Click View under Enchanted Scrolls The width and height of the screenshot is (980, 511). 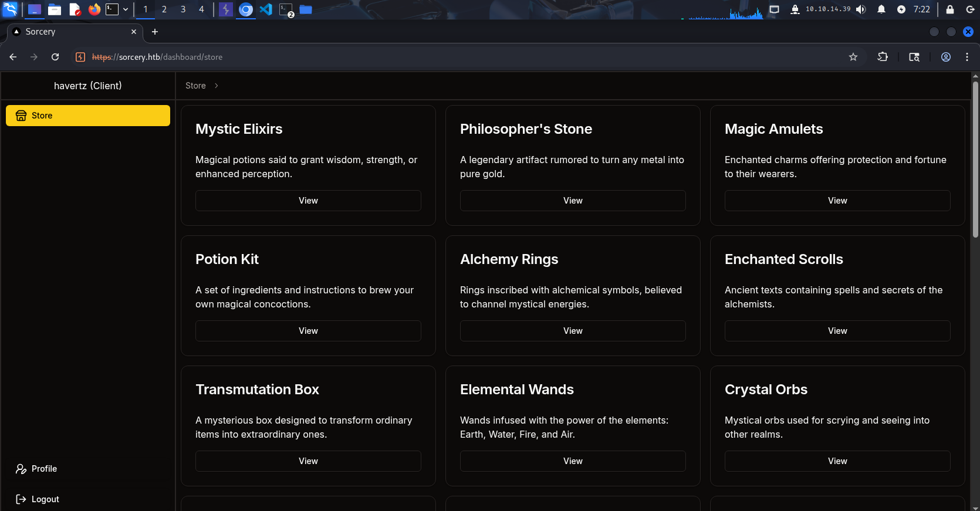[837, 331]
